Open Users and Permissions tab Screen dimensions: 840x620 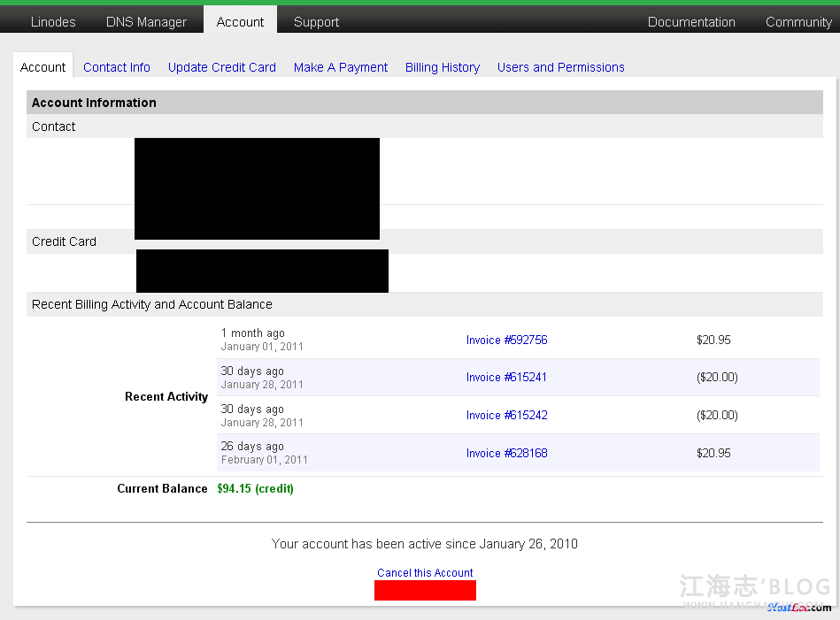[560, 67]
